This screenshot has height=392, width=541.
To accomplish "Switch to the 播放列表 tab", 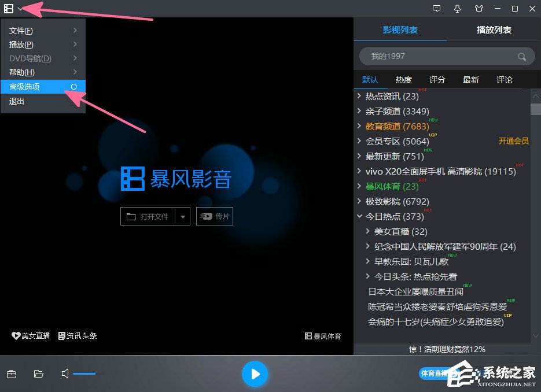I will pos(494,29).
